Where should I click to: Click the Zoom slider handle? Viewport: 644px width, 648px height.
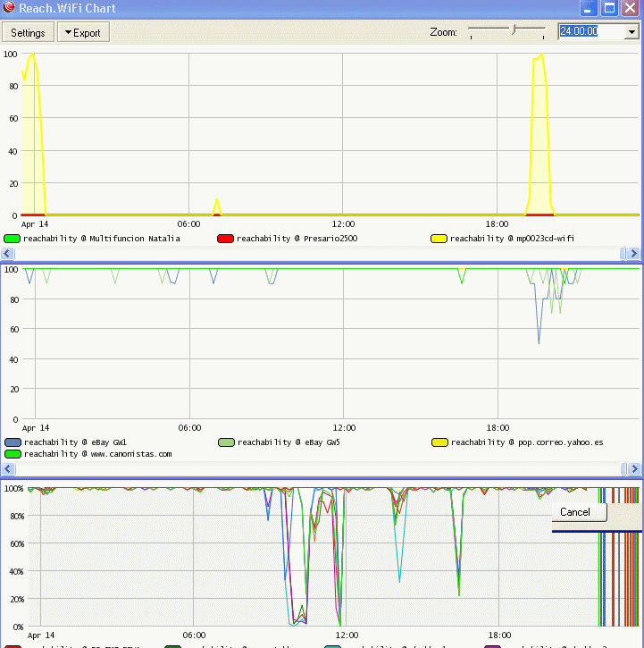pyautogui.click(x=514, y=29)
